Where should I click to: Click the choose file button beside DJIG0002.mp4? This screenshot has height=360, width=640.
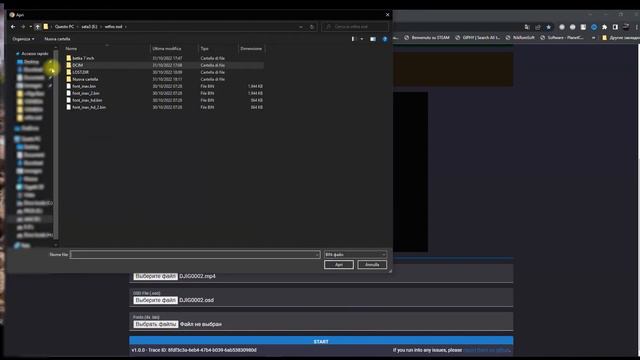click(155, 276)
